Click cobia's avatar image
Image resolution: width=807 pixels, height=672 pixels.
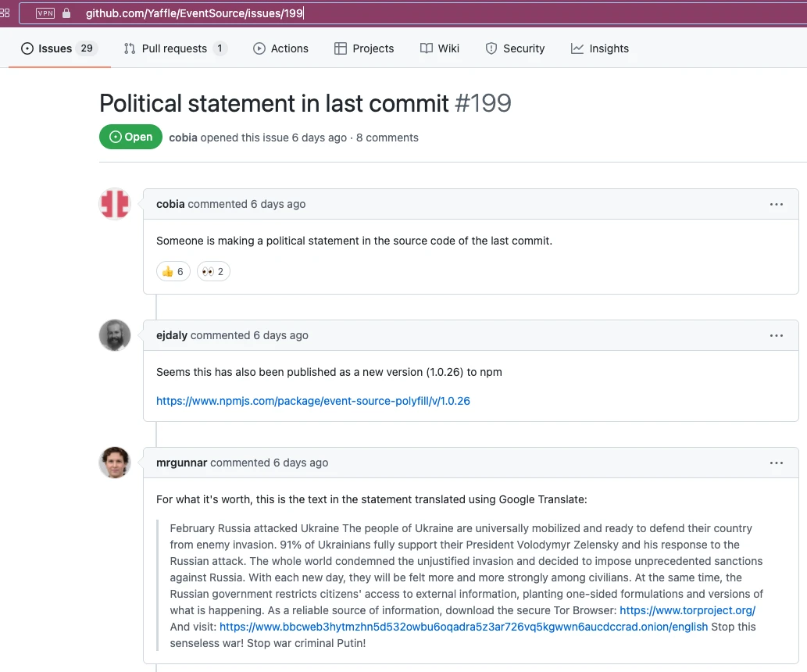click(x=115, y=204)
